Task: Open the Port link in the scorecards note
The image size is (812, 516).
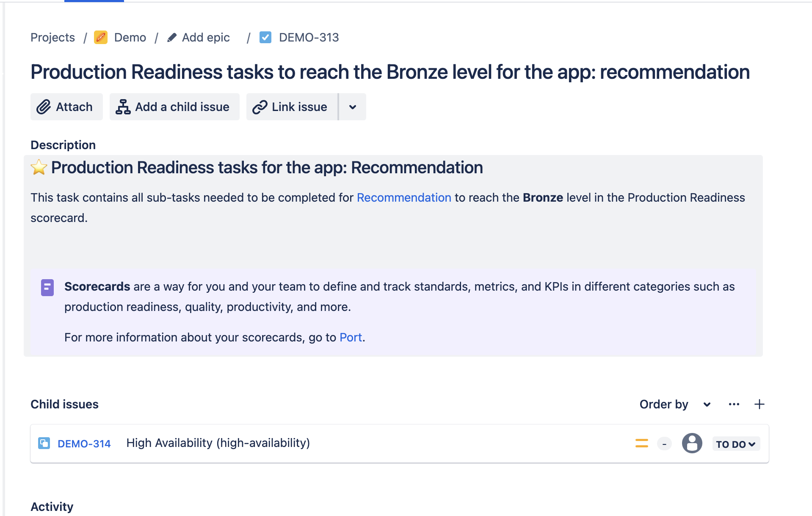Action: 350,337
